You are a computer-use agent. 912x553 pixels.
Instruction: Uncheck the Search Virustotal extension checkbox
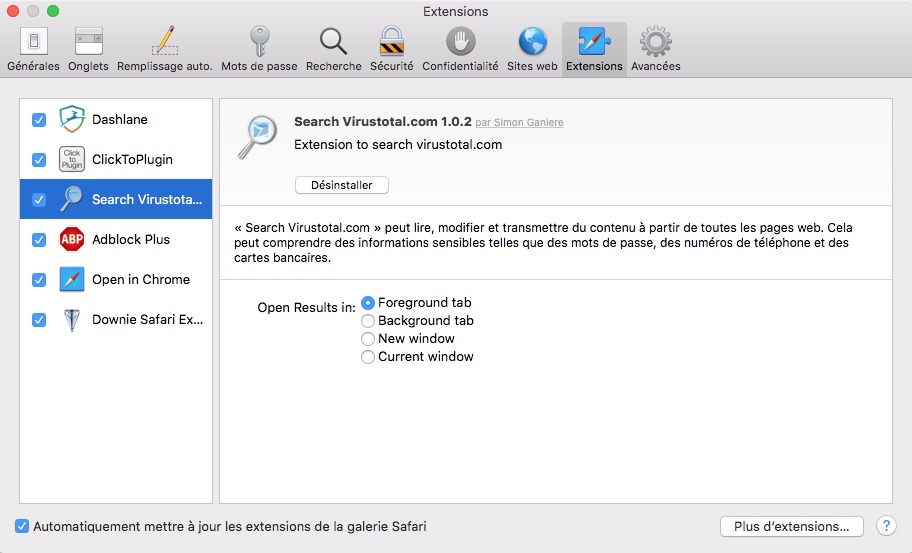(39, 199)
